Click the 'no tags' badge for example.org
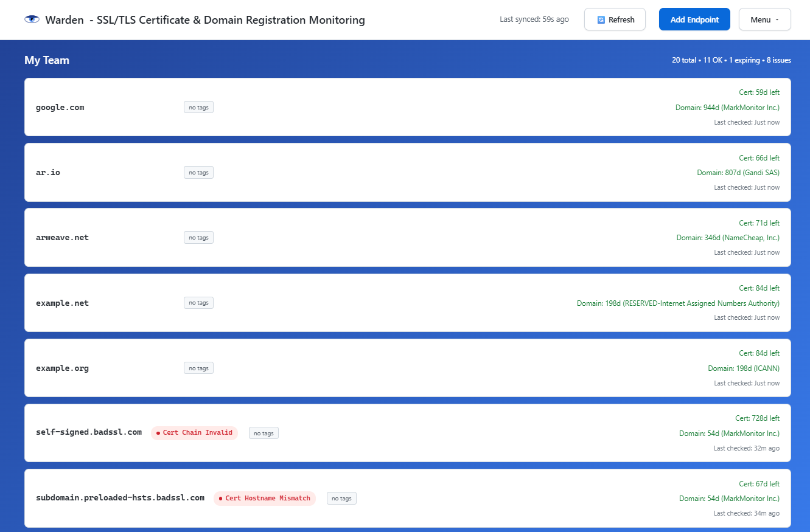The image size is (810, 532). click(198, 368)
